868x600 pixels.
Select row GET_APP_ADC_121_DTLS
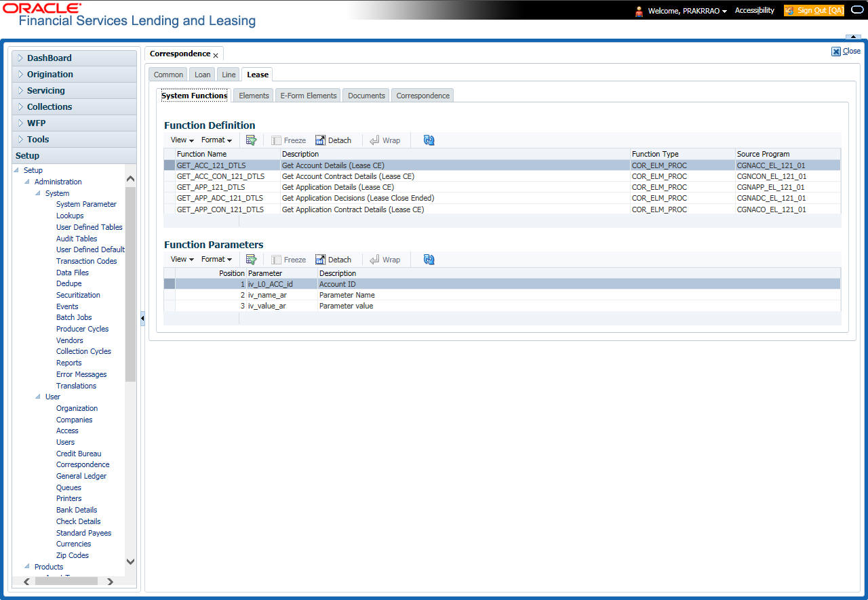(x=502, y=198)
